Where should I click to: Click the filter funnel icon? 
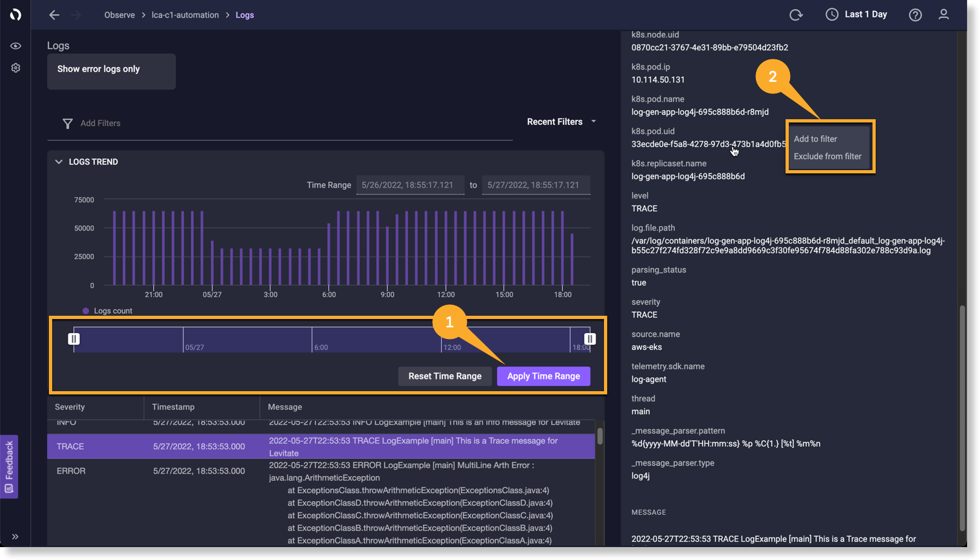[68, 123]
